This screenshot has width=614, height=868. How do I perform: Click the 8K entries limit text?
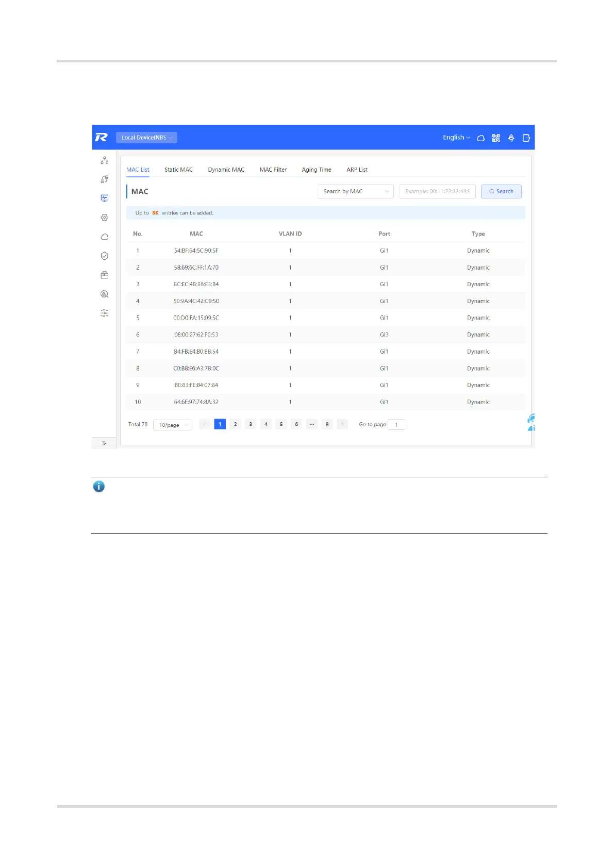coord(155,213)
